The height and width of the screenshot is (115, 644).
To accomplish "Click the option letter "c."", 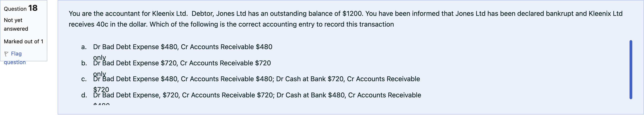I will [x=84, y=79].
